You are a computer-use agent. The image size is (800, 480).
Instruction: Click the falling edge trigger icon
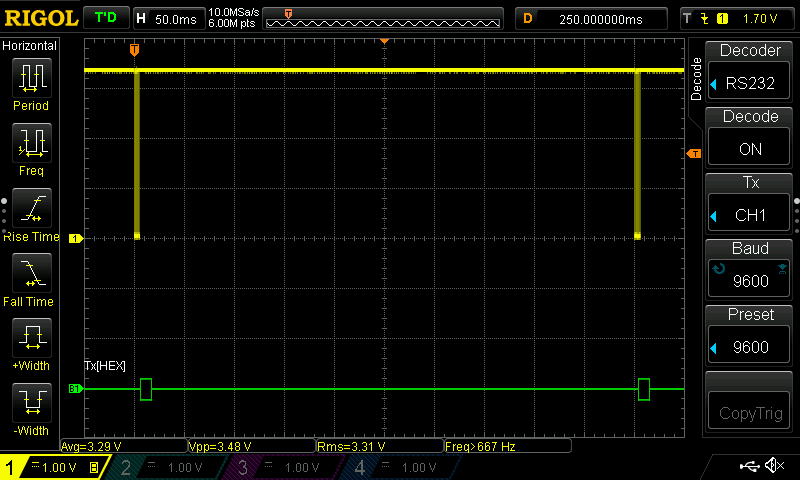pos(705,19)
